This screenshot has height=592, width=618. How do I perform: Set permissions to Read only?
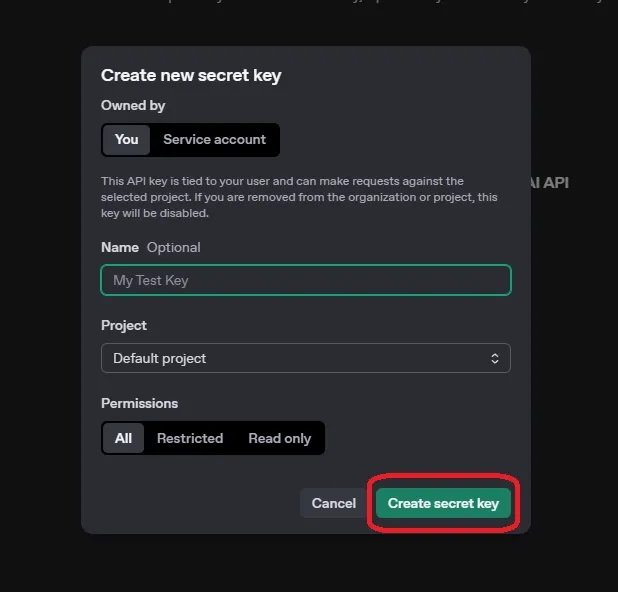point(279,438)
